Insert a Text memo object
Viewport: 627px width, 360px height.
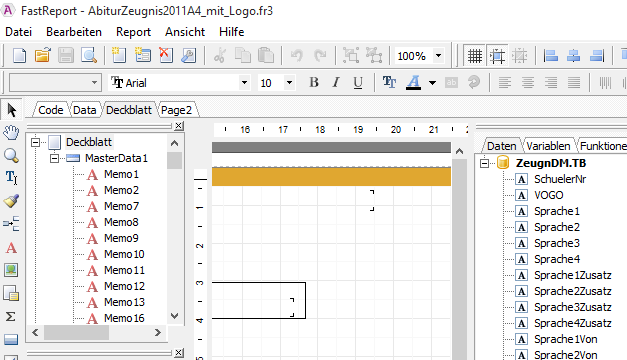[12, 248]
